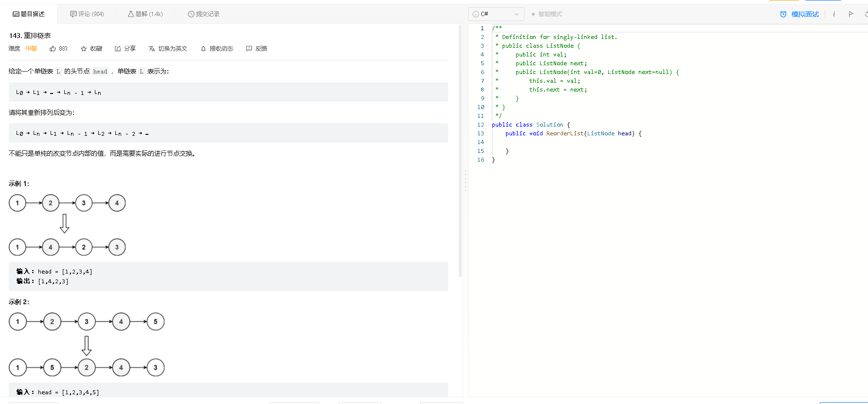Click the 接收动态 bell icon
The height and width of the screenshot is (404, 868).
(203, 49)
